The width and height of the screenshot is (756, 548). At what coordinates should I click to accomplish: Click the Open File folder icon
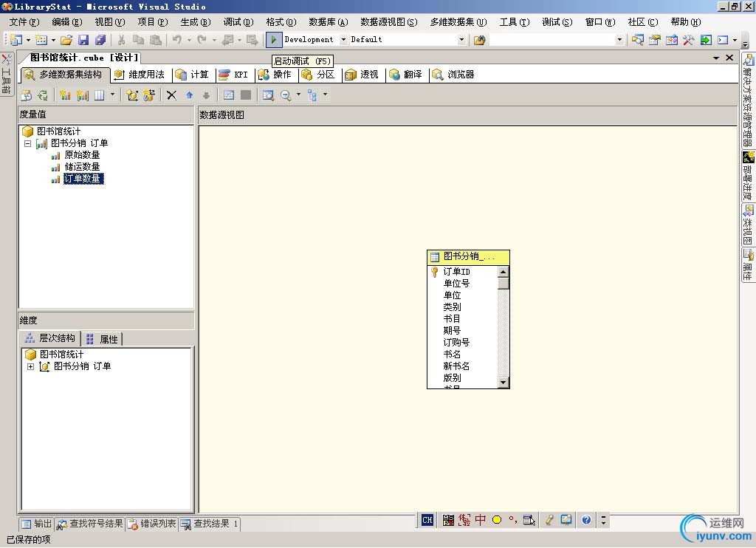[x=66, y=40]
